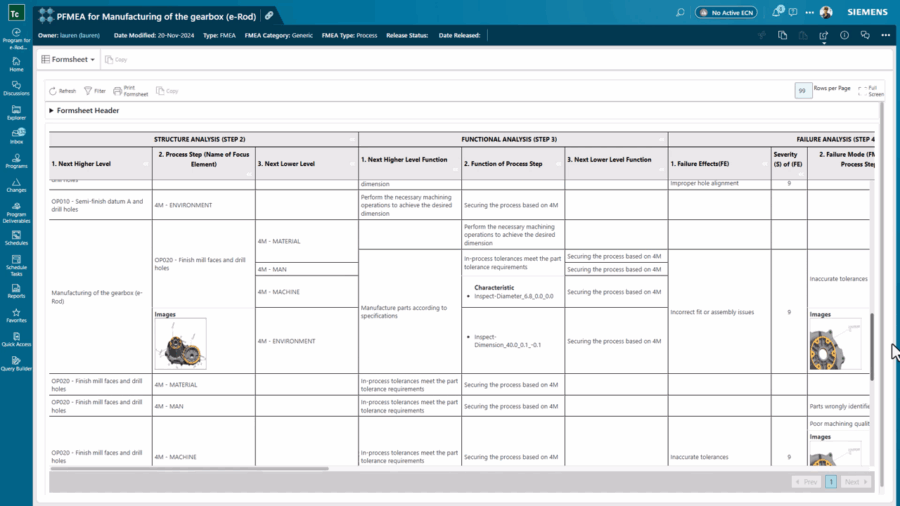The height and width of the screenshot is (506, 900).
Task: Open Schedule Tasks in the sidebar
Action: point(16,266)
